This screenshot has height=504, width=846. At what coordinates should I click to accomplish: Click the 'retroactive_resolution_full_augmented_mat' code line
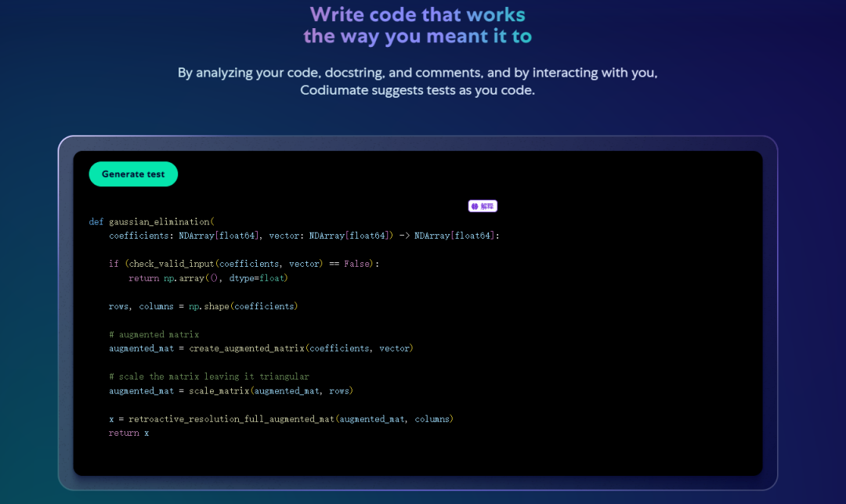(x=281, y=419)
